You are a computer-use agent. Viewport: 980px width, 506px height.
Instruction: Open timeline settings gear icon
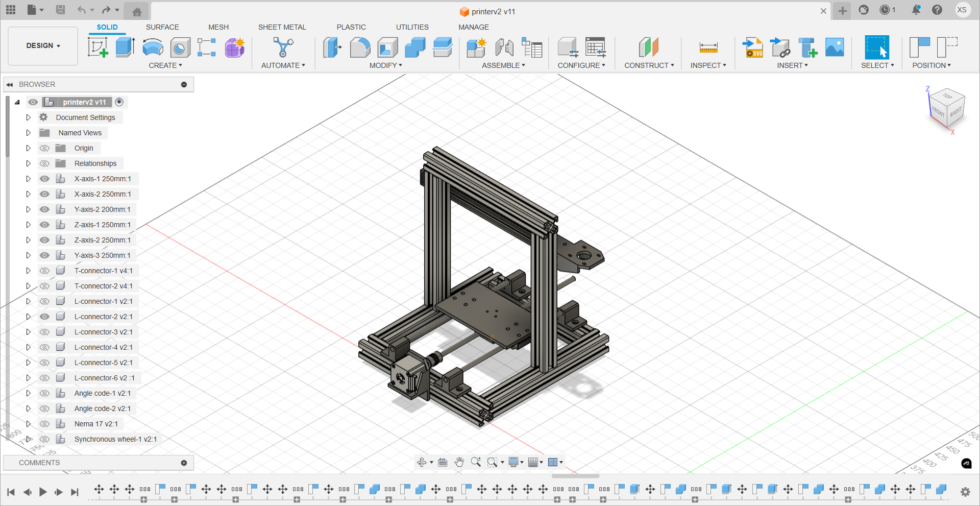click(x=965, y=492)
